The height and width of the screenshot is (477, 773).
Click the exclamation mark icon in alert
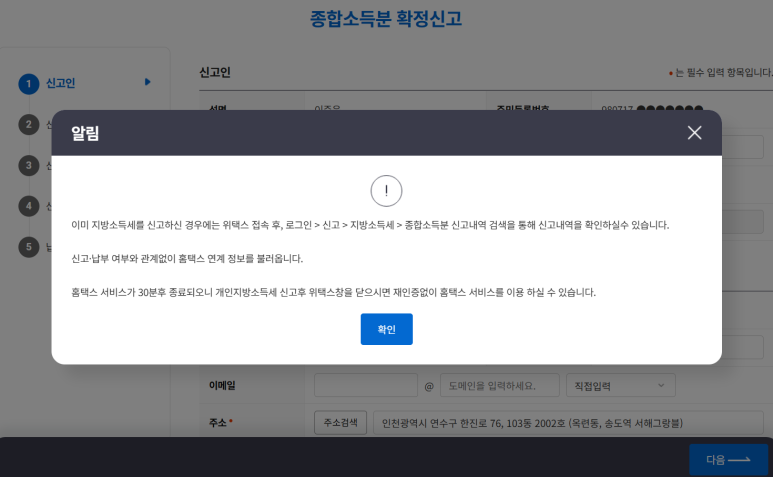pyautogui.click(x=386, y=191)
